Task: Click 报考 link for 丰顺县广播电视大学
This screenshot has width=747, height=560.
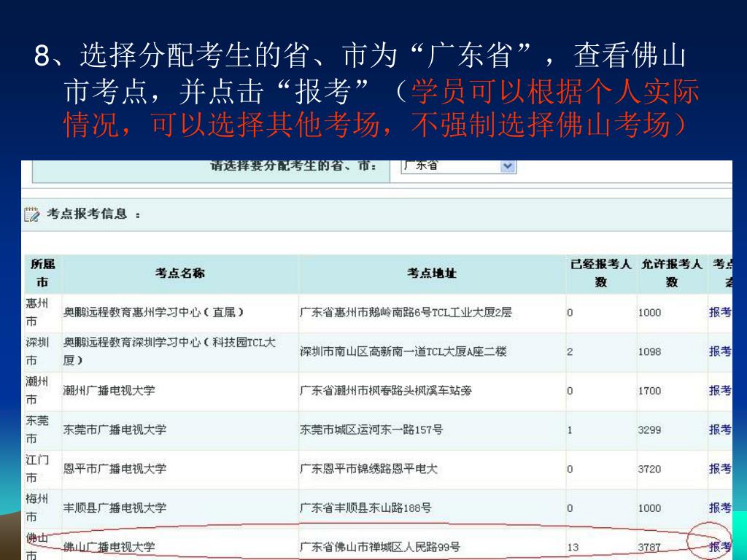Action: (x=720, y=507)
